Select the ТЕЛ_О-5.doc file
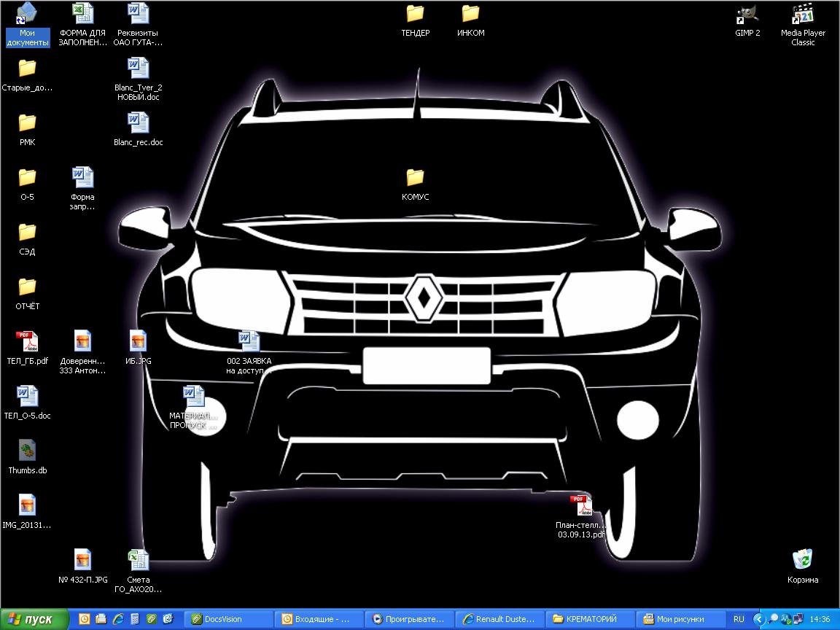This screenshot has height=630, width=840. pyautogui.click(x=27, y=402)
